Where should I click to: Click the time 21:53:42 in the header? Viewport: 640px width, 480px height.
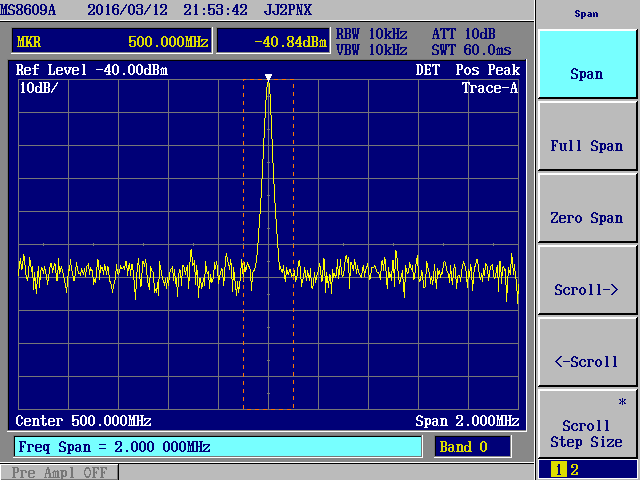click(x=215, y=10)
